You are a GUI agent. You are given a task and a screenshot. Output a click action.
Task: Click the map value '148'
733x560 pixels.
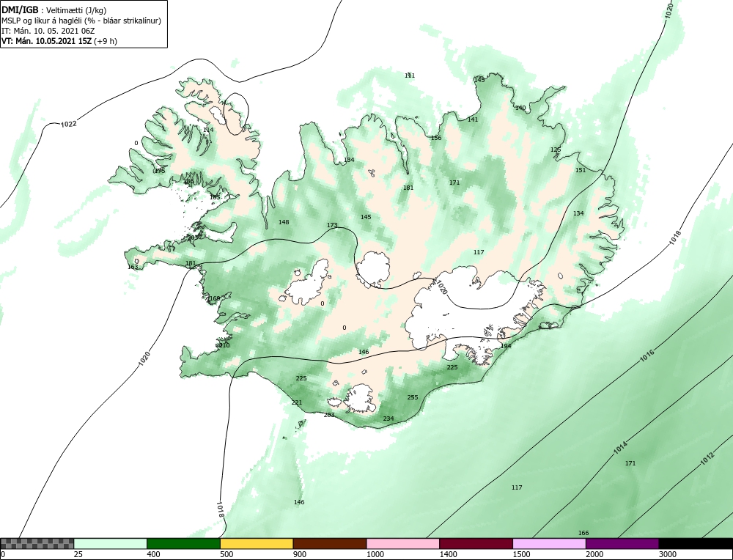[x=284, y=222]
